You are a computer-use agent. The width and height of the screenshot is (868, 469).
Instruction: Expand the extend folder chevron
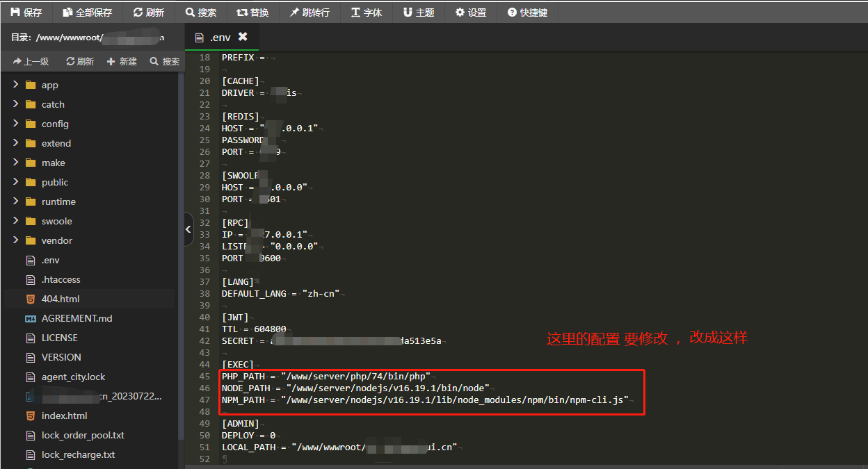(15, 143)
